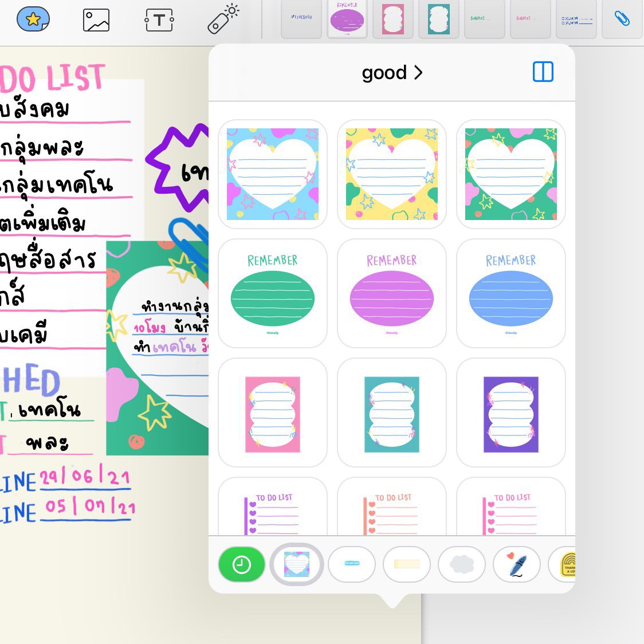Screen dimensions: 644x644
Task: Insert the purple REMEMBER oval sticker
Action: [x=392, y=293]
